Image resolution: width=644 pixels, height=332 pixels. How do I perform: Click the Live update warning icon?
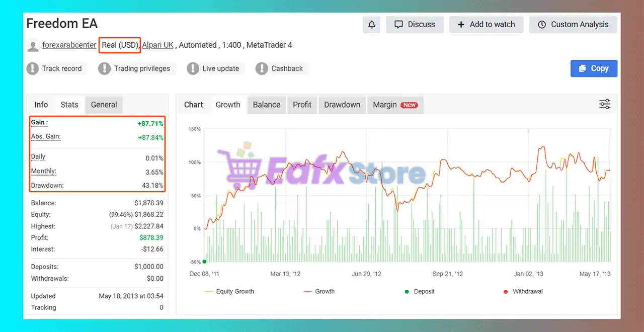(193, 68)
